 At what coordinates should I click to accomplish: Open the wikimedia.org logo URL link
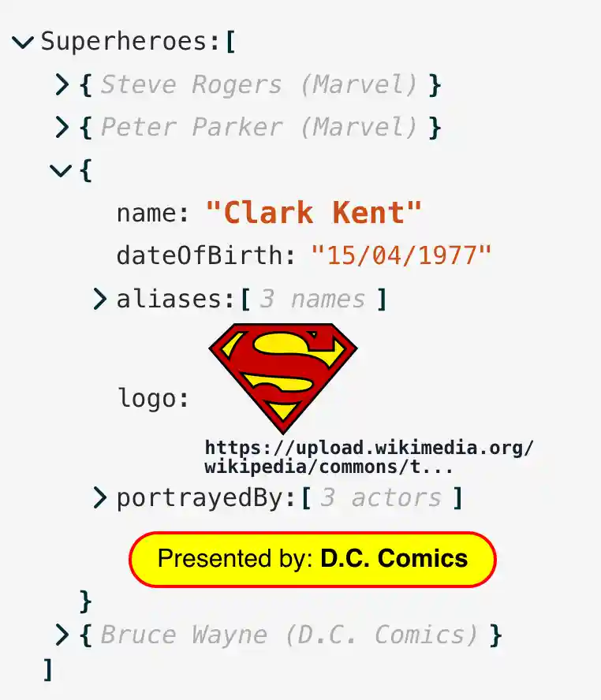click(369, 456)
